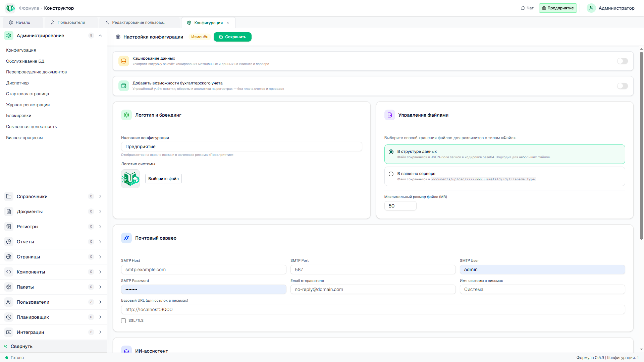Click the Интеграции download-box icon

[x=9, y=332]
